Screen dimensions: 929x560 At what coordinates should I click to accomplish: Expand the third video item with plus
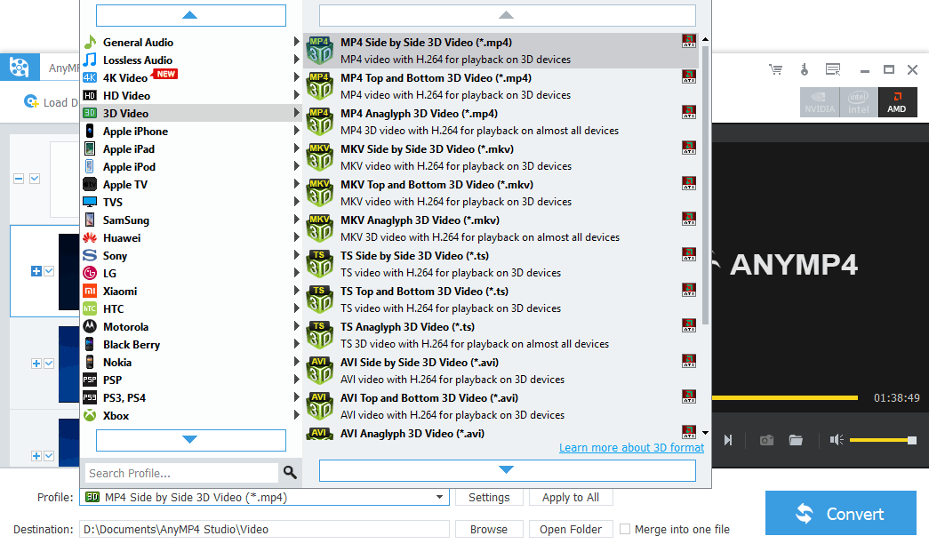click(36, 364)
